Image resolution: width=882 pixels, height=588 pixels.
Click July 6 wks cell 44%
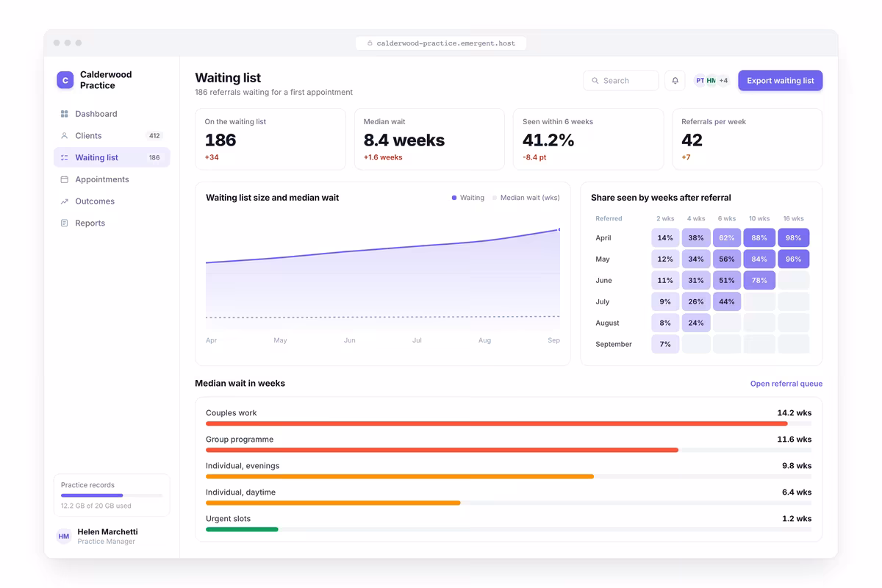(727, 301)
